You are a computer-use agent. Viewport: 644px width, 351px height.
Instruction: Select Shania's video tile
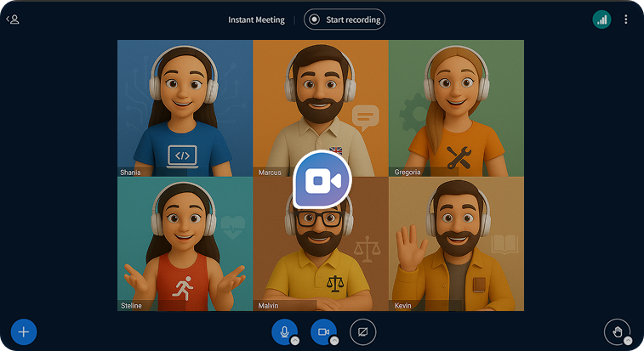pyautogui.click(x=185, y=109)
